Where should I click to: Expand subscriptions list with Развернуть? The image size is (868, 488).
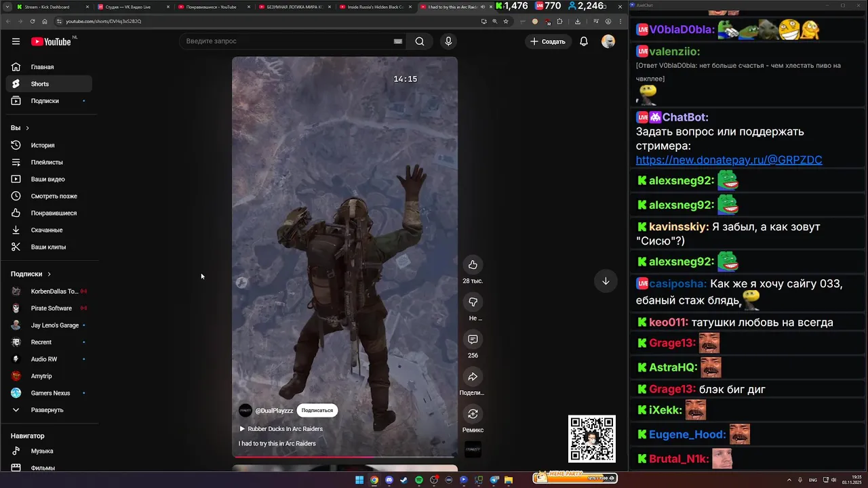click(49, 410)
